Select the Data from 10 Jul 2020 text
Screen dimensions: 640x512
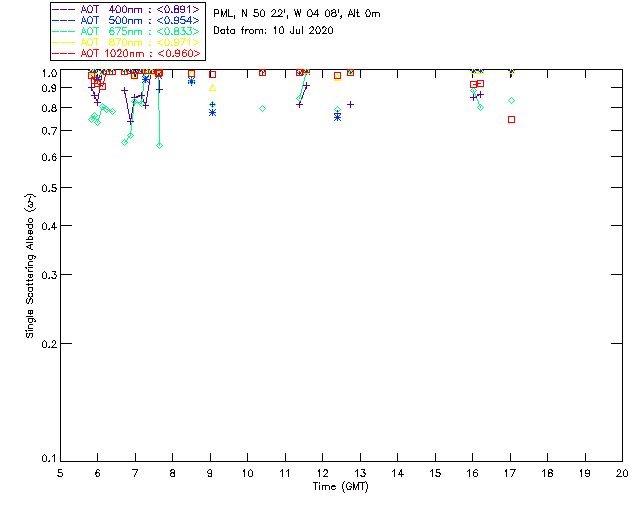[x=261, y=30]
